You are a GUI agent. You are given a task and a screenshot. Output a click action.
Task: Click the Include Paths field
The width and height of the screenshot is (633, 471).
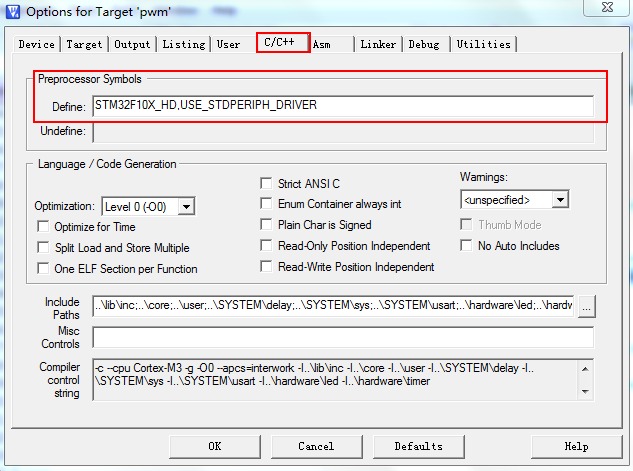[333, 306]
